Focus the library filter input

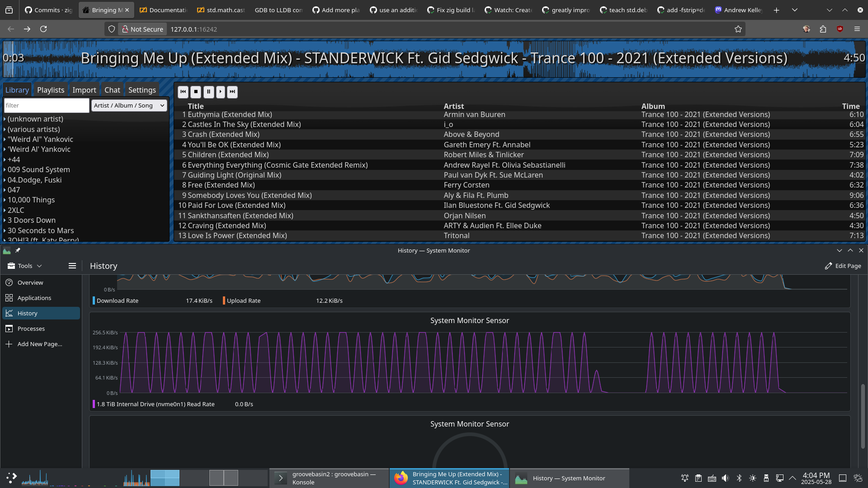(47, 105)
